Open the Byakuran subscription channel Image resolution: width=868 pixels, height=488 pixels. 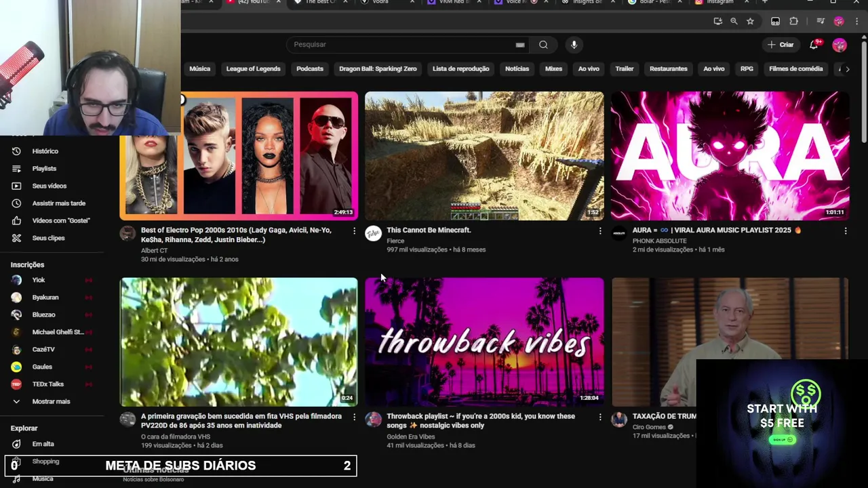45,298
